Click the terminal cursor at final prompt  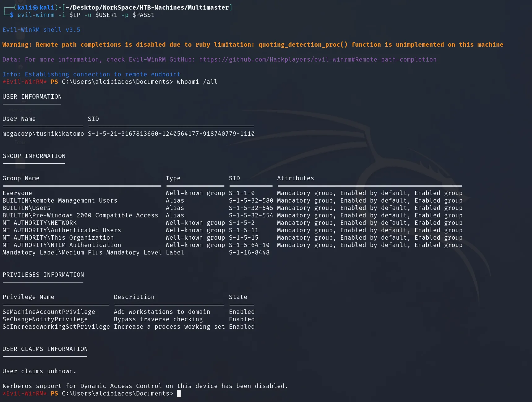coord(179,393)
